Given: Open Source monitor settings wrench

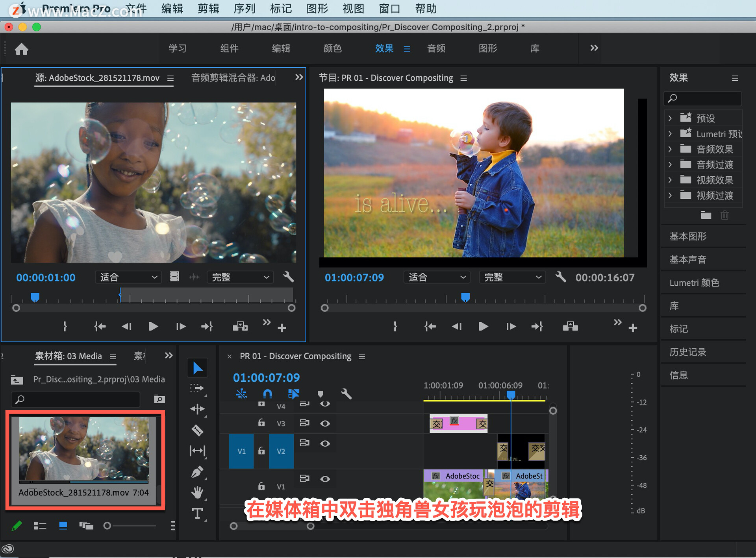Looking at the screenshot, I should [x=289, y=277].
